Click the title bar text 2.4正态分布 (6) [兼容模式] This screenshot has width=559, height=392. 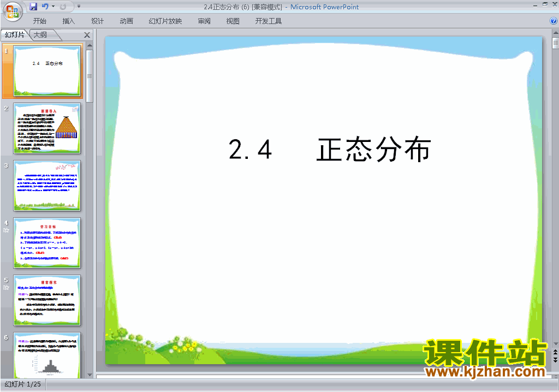click(243, 7)
